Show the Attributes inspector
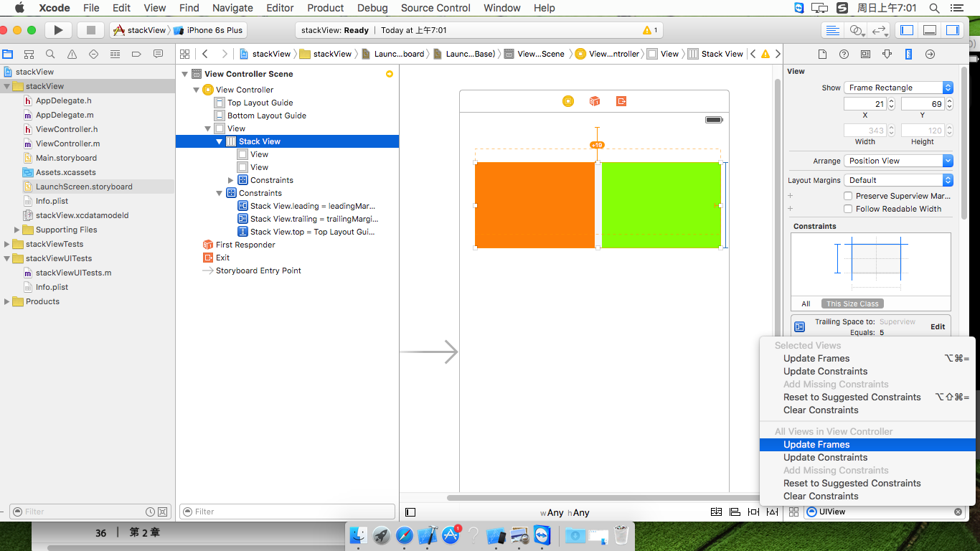Viewport: 980px width, 551px height. (x=887, y=54)
